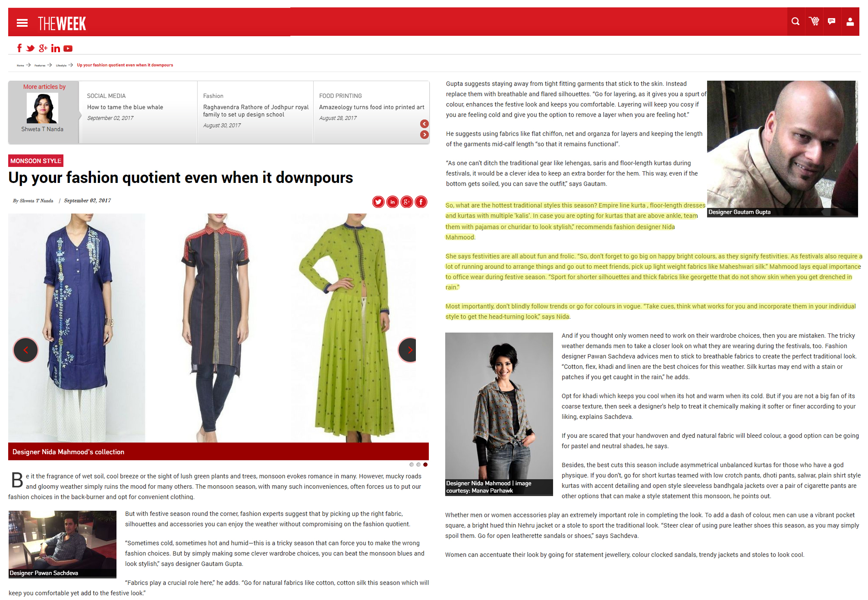Image resolution: width=868 pixels, height=600 pixels.
Task: Open 'Amazeology turns food into printed art' link
Action: coord(371,107)
